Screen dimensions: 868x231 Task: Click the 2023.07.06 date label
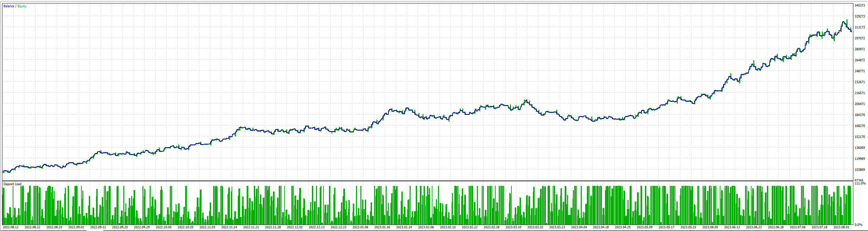[x=798, y=227]
